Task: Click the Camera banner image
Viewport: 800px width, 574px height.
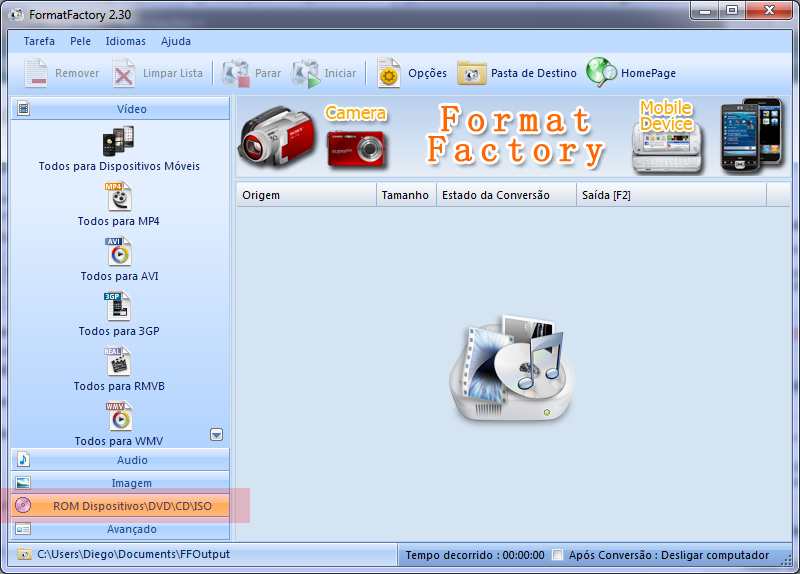Action: point(315,136)
